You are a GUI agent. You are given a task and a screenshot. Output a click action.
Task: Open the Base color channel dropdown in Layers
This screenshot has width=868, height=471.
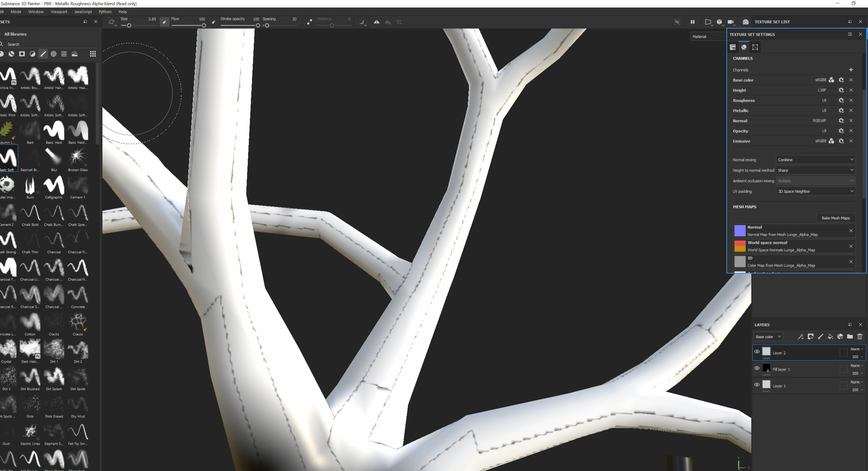(768, 336)
